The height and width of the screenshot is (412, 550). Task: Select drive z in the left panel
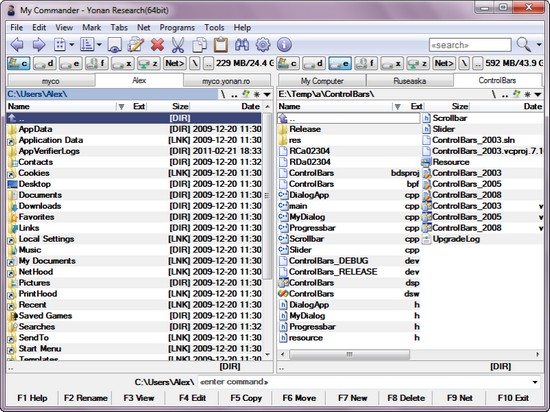(148, 63)
